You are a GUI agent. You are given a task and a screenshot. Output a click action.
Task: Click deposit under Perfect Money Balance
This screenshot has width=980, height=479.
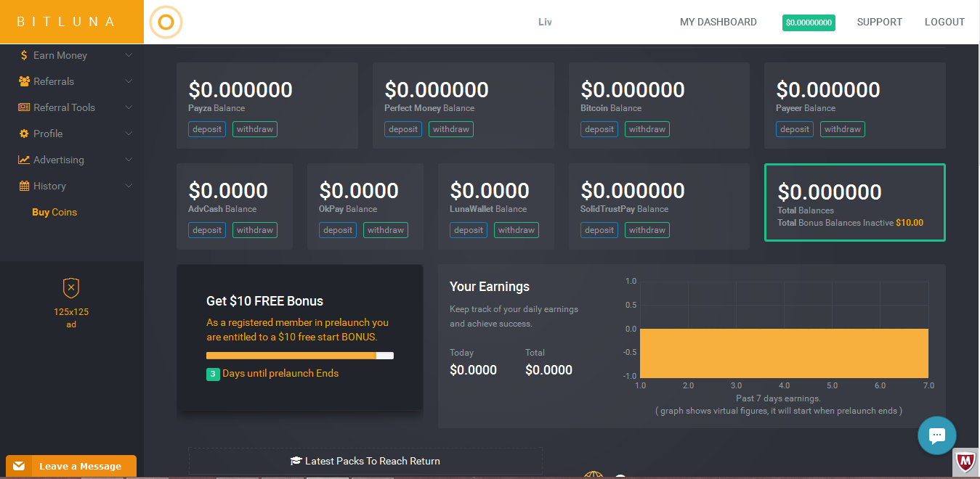click(x=403, y=129)
